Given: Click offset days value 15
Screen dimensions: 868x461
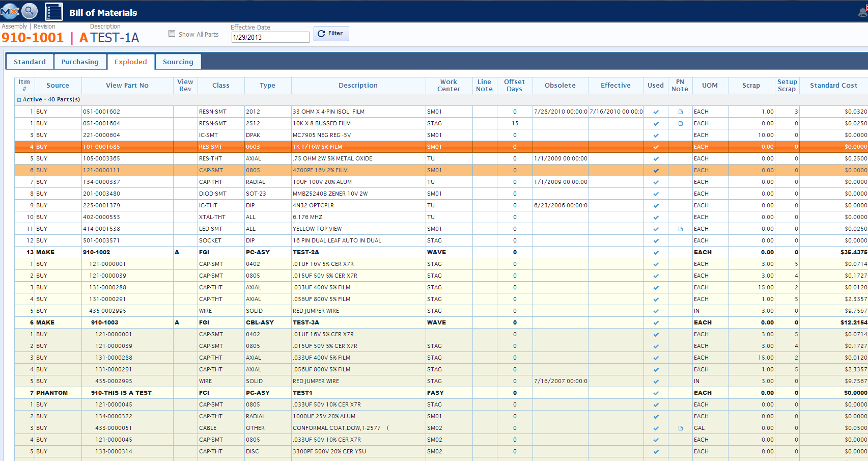Looking at the screenshot, I should [515, 123].
